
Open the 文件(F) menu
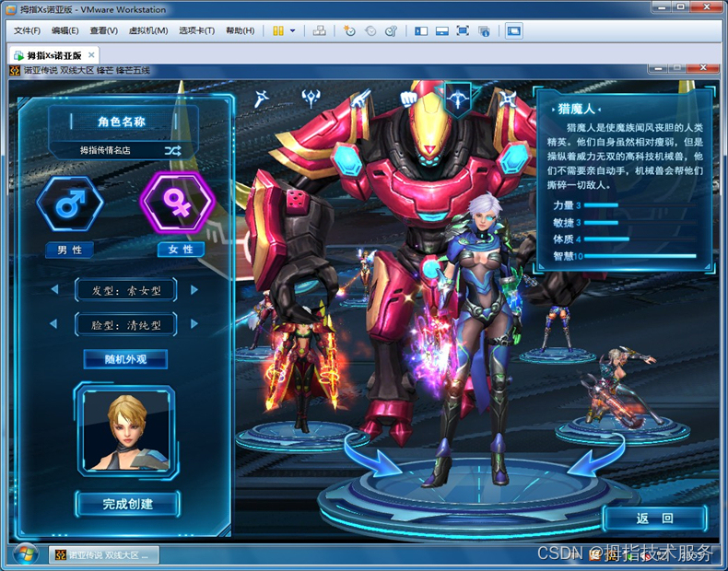click(x=27, y=30)
